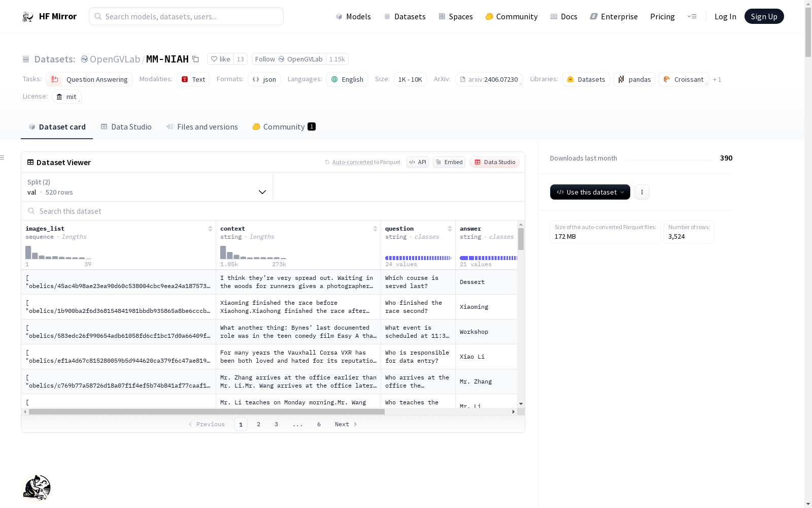The width and height of the screenshot is (812, 508).
Task: Follow the OpenGVLab organization
Action: pyautogui.click(x=289, y=59)
